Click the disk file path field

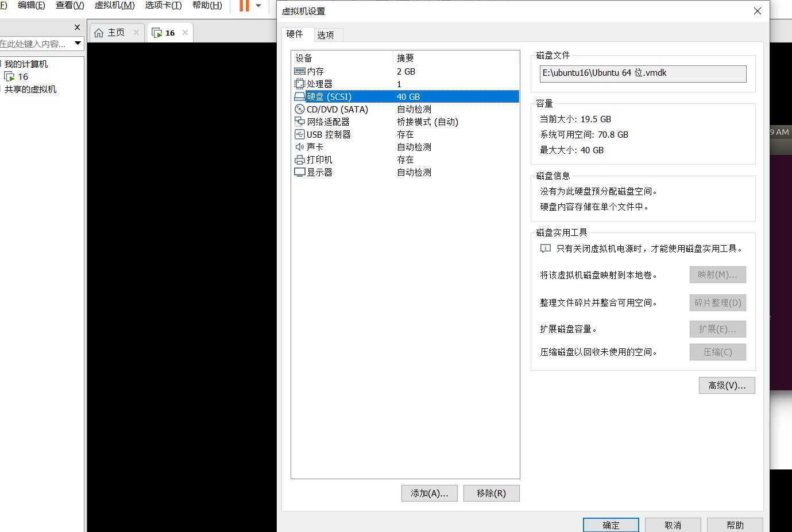click(643, 73)
